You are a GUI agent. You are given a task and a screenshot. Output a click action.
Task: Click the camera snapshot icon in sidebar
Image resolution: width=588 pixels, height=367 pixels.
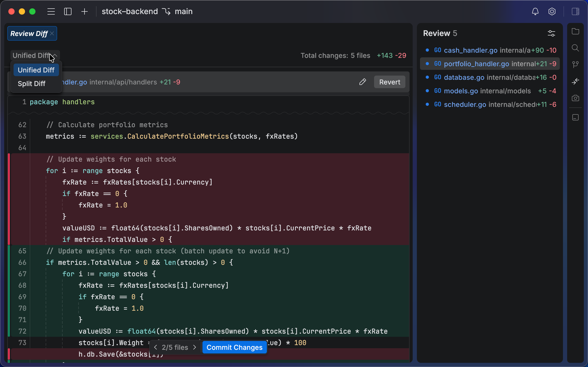[575, 98]
